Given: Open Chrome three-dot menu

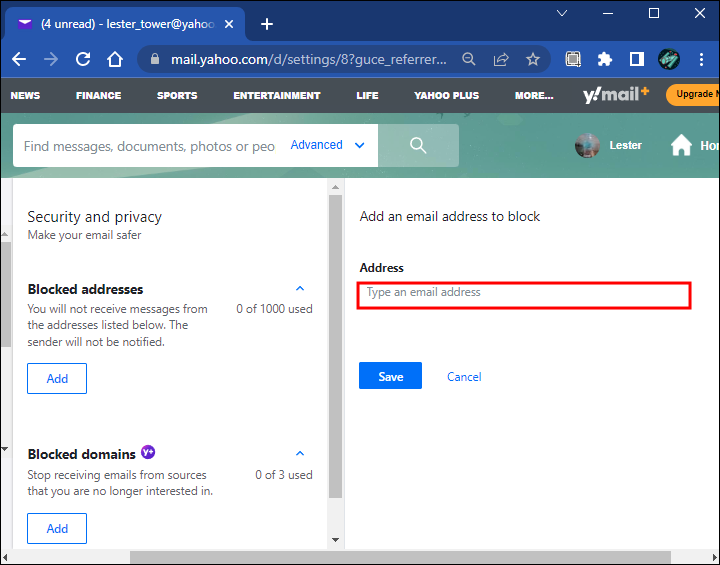Looking at the screenshot, I should coord(701,59).
